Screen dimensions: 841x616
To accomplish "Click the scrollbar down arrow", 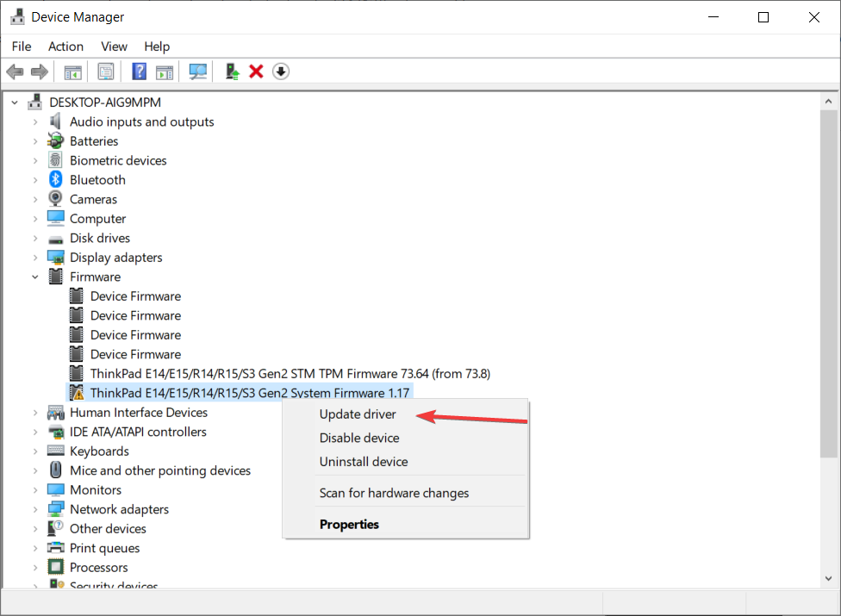I will coord(828,578).
